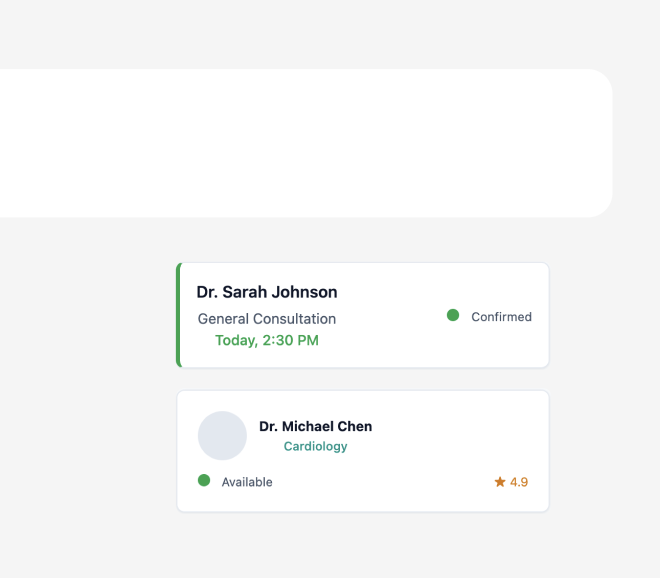Click the large empty white panel at top
660x578 pixels.
point(300,143)
